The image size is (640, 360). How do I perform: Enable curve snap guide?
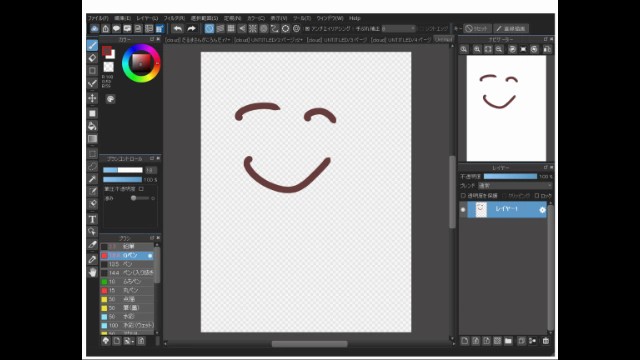[275, 29]
